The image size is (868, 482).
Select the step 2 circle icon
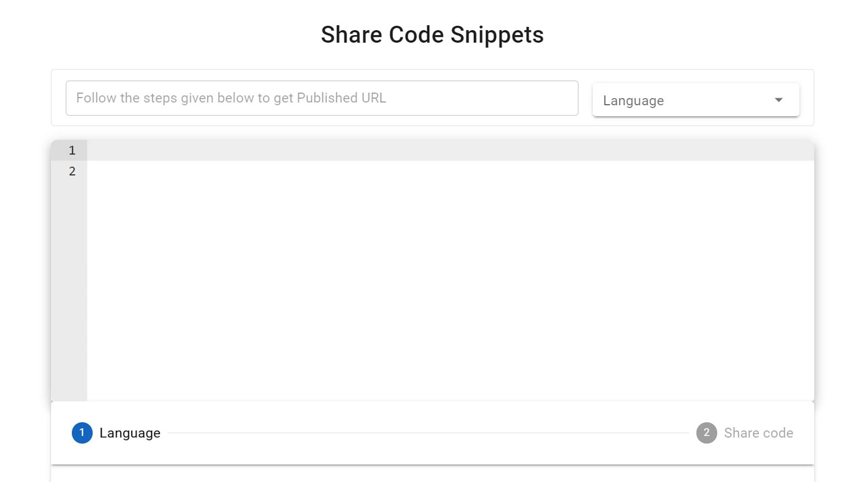pyautogui.click(x=707, y=433)
